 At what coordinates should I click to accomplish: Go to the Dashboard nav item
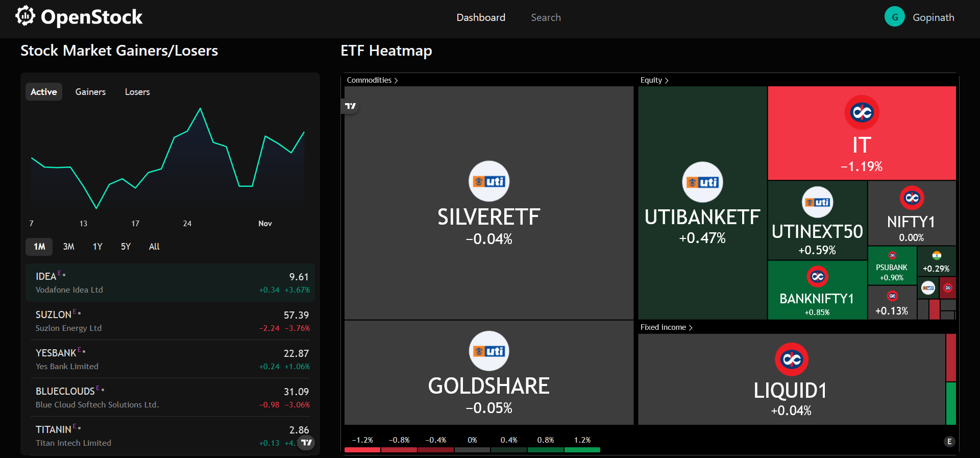481,17
